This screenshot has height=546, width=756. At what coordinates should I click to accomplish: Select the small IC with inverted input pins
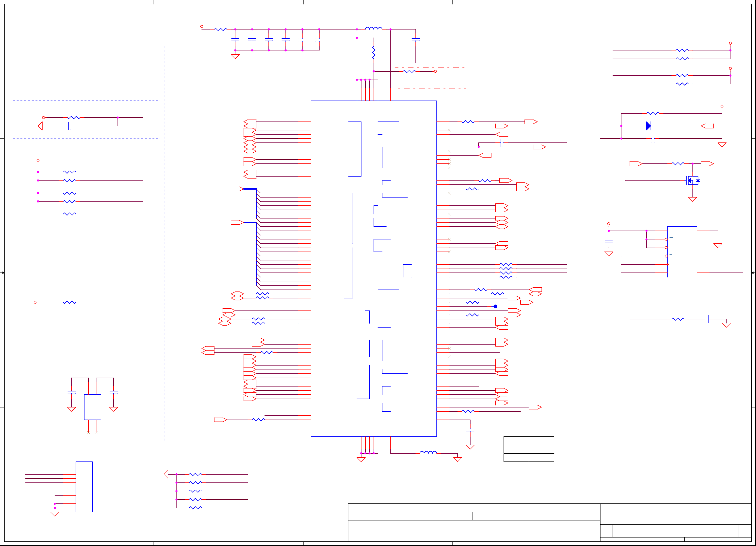tap(682, 252)
